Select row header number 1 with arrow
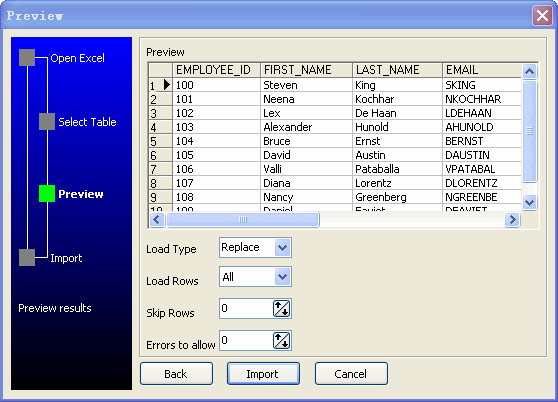The width and height of the screenshot is (558, 402). tap(160, 85)
